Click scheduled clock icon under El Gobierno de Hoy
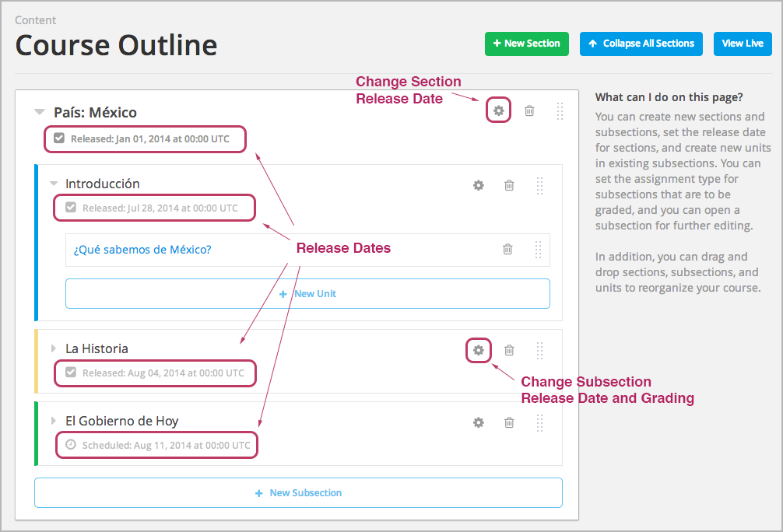 [71, 444]
